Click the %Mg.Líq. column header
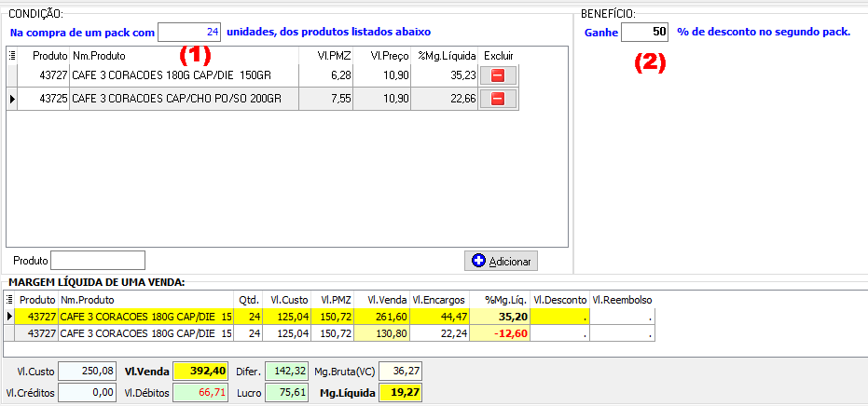Viewport: 868px width, 406px height. point(500,300)
